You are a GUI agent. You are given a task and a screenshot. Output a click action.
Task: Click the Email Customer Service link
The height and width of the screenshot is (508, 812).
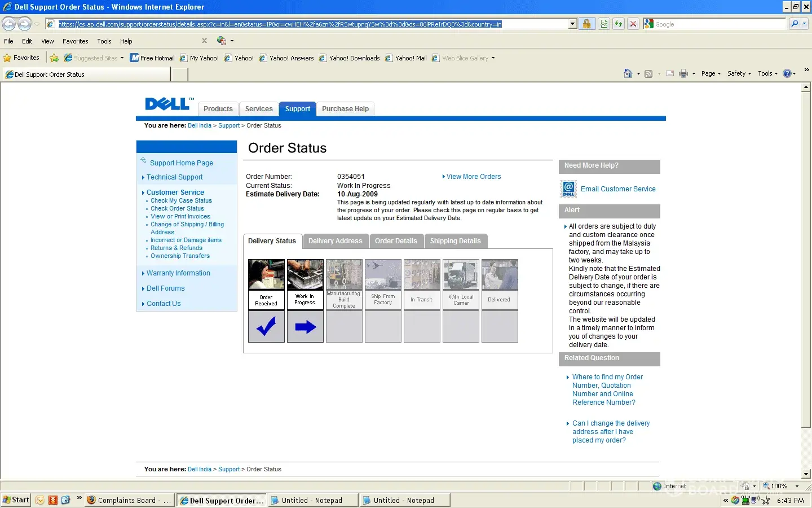[x=618, y=189]
